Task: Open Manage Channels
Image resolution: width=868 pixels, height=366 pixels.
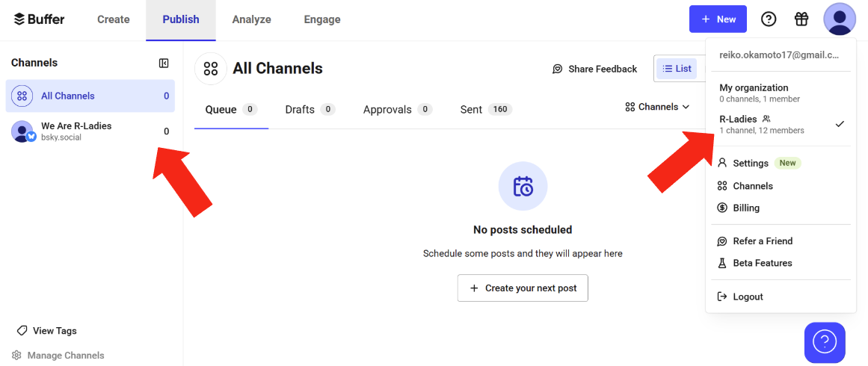Action: tap(58, 355)
